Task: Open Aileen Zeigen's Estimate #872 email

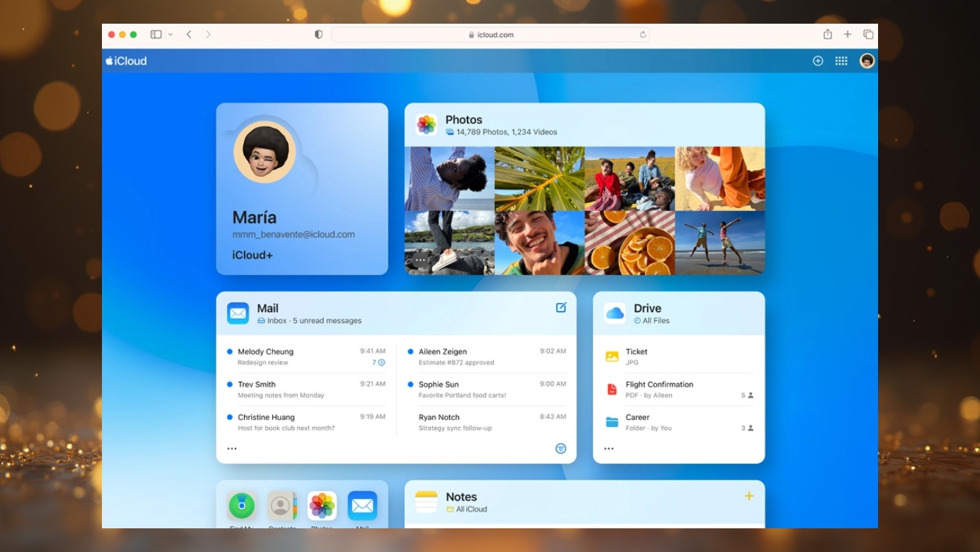Action: [487, 357]
